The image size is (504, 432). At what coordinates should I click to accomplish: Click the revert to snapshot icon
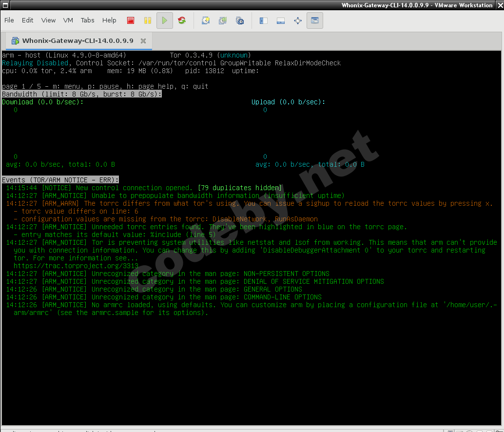tap(223, 20)
